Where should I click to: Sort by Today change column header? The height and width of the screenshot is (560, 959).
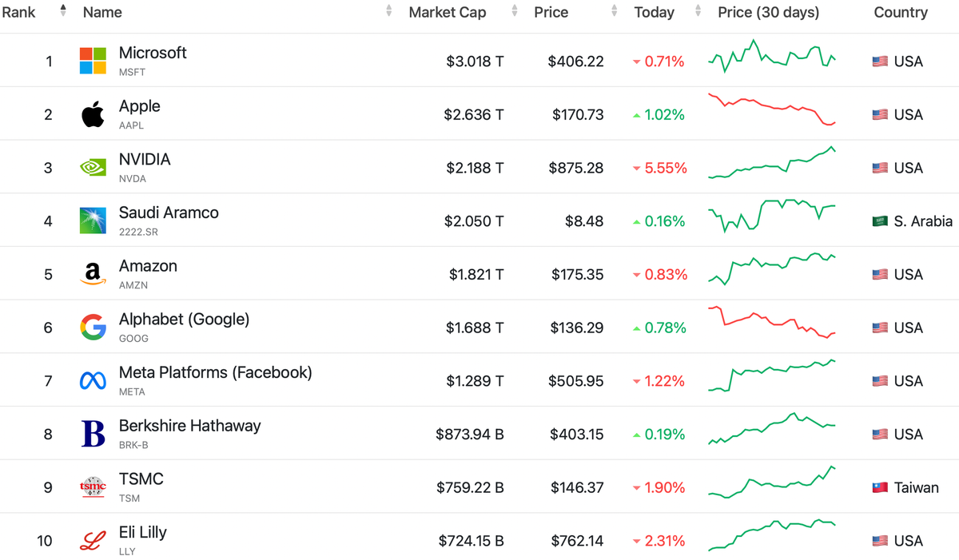654,12
